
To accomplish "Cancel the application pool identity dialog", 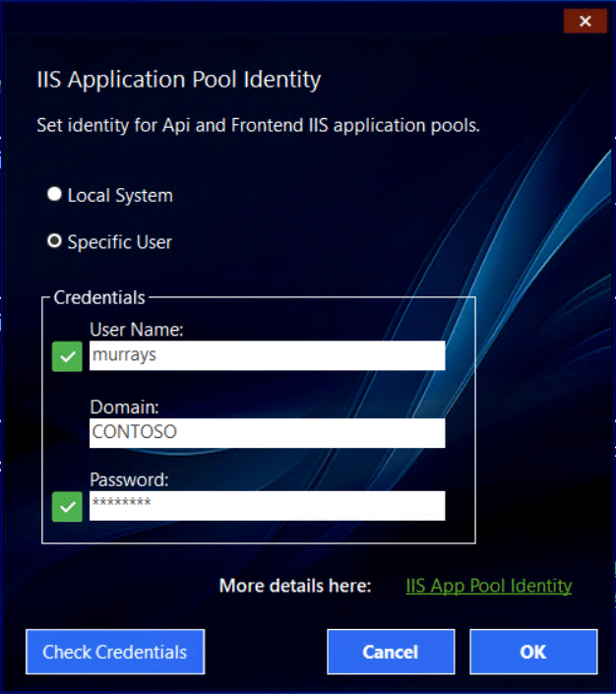I will coord(391,652).
